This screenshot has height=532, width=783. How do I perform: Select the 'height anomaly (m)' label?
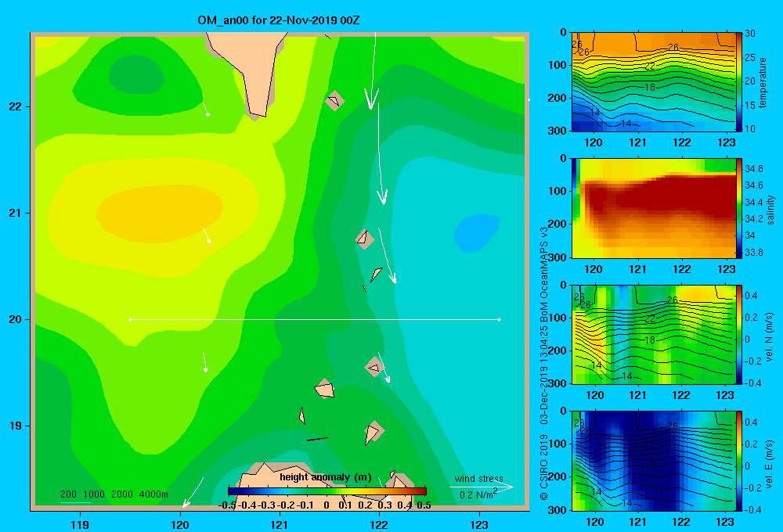[326, 477]
